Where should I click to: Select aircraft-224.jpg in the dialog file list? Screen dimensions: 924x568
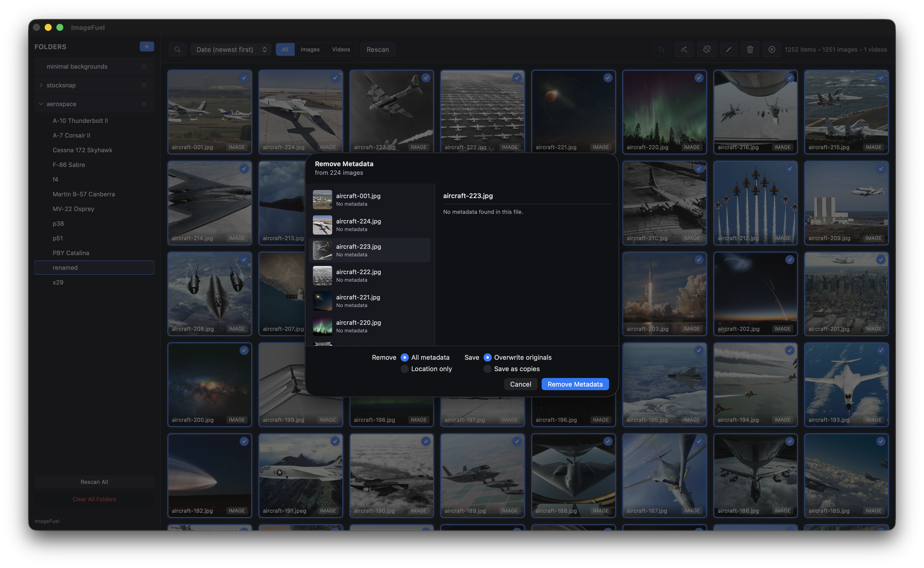[x=370, y=225]
